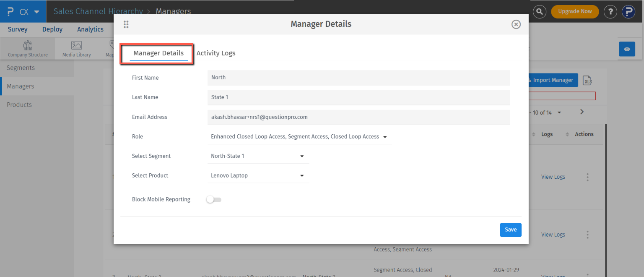Screen dimensions: 644x277
Task: Export managers using the XLS icon
Action: coord(587,81)
